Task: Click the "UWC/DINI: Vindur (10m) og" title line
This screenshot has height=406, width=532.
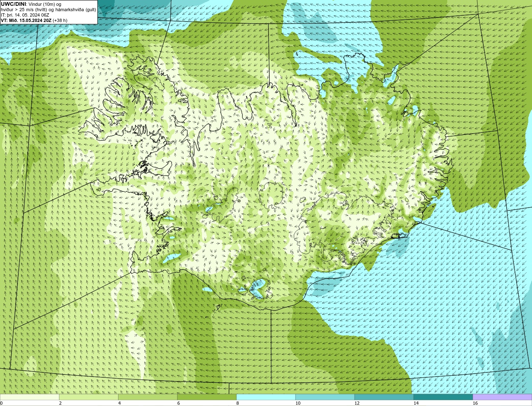Action: (31, 4)
